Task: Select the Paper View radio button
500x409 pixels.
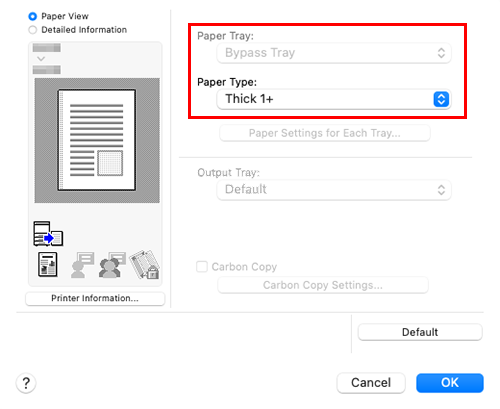Action: point(33,16)
